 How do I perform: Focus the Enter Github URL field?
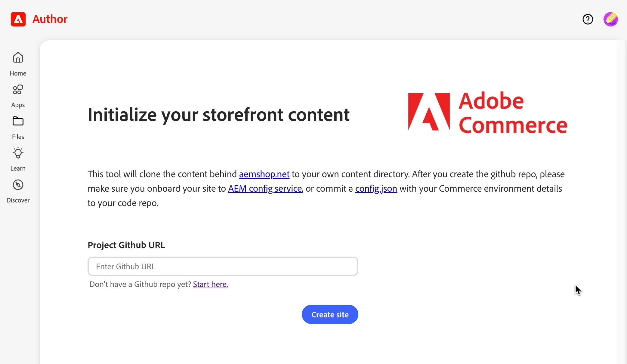tap(223, 266)
